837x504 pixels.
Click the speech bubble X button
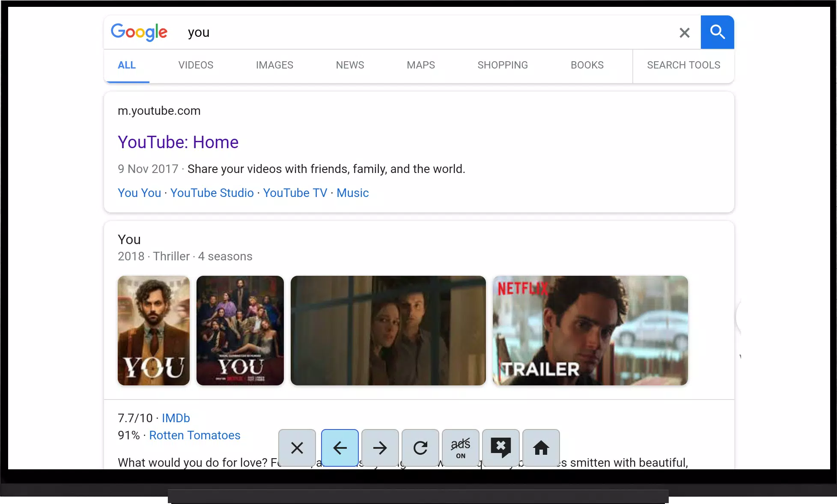pyautogui.click(x=501, y=448)
